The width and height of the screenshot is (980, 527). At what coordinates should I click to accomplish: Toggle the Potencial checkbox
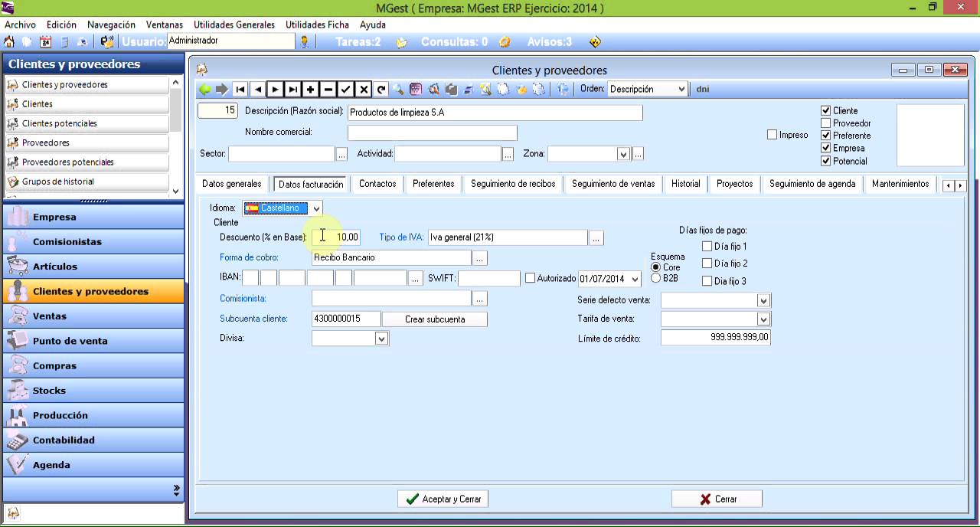pos(825,161)
